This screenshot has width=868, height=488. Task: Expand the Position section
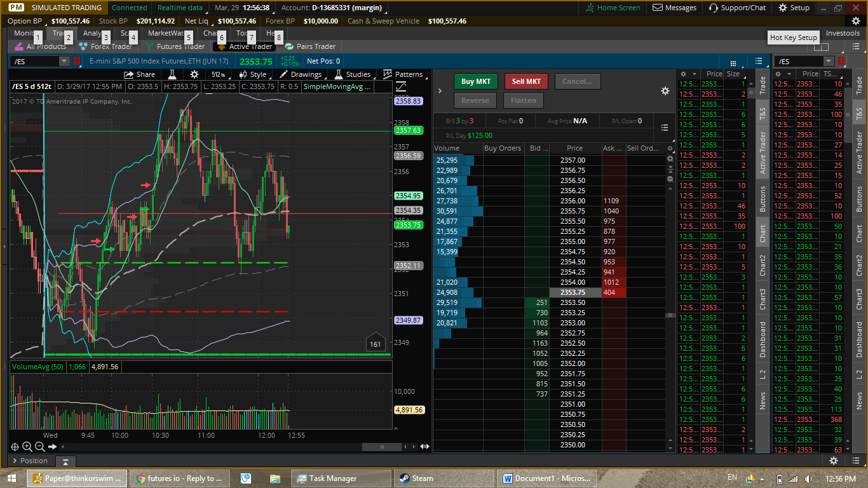29,461
